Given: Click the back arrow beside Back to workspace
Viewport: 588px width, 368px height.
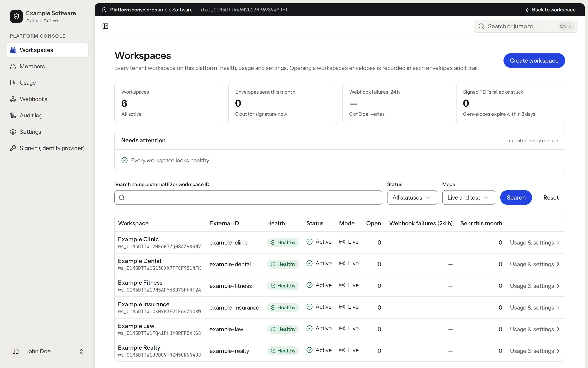Looking at the screenshot, I should point(528,10).
